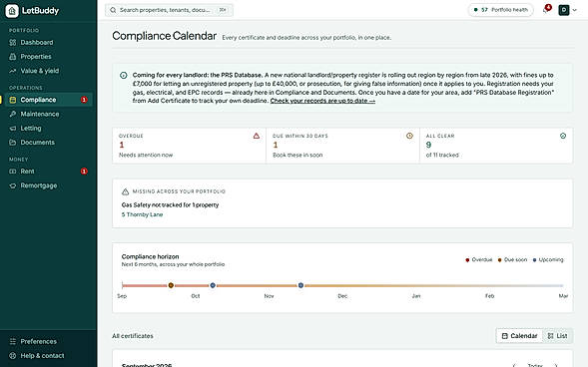The width and height of the screenshot is (588, 367).
Task: Click the search magnifier icon
Action: (x=113, y=10)
